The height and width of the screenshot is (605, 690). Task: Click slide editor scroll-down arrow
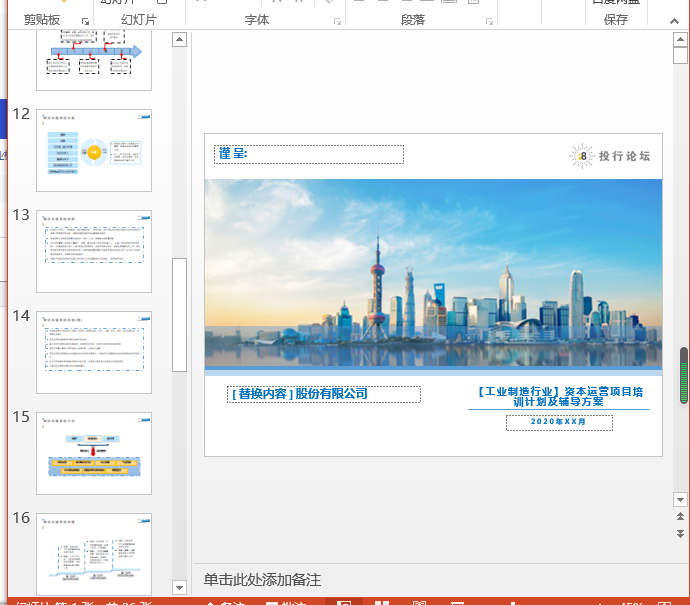[x=680, y=499]
